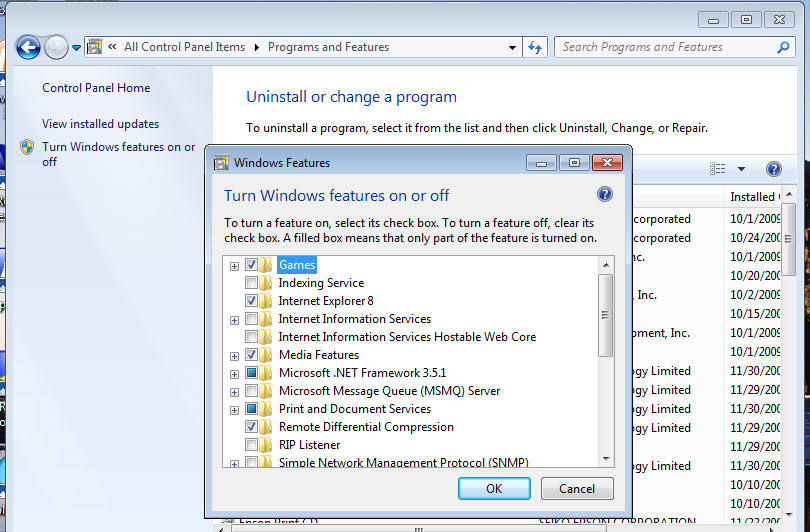Click the Internet Explorer 8 folder icon

coord(266,301)
